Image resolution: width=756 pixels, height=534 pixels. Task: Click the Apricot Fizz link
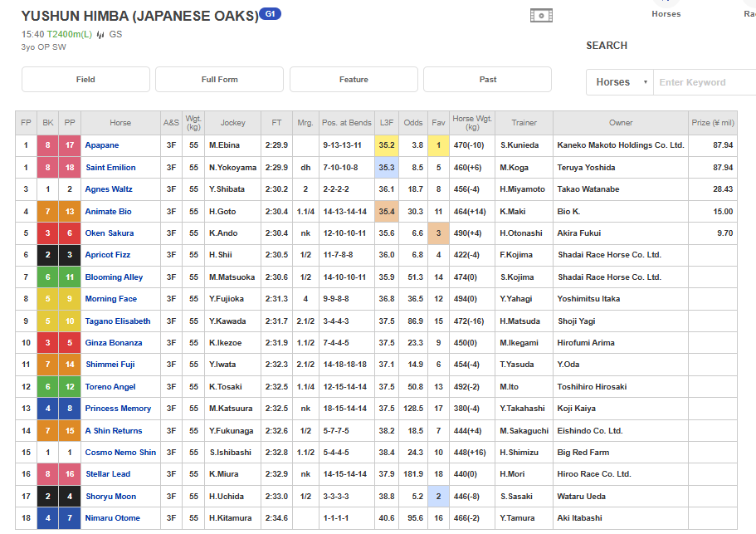pyautogui.click(x=108, y=255)
